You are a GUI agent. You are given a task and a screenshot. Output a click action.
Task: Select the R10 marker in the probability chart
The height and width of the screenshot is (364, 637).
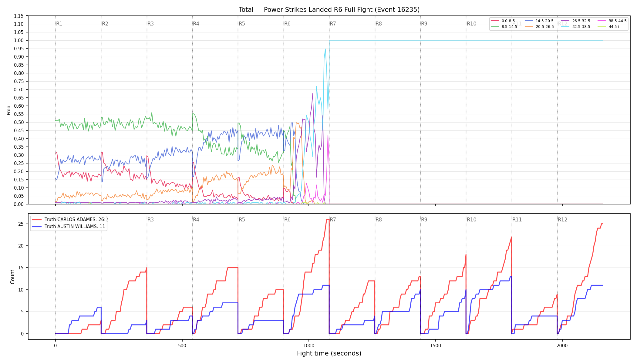[471, 24]
